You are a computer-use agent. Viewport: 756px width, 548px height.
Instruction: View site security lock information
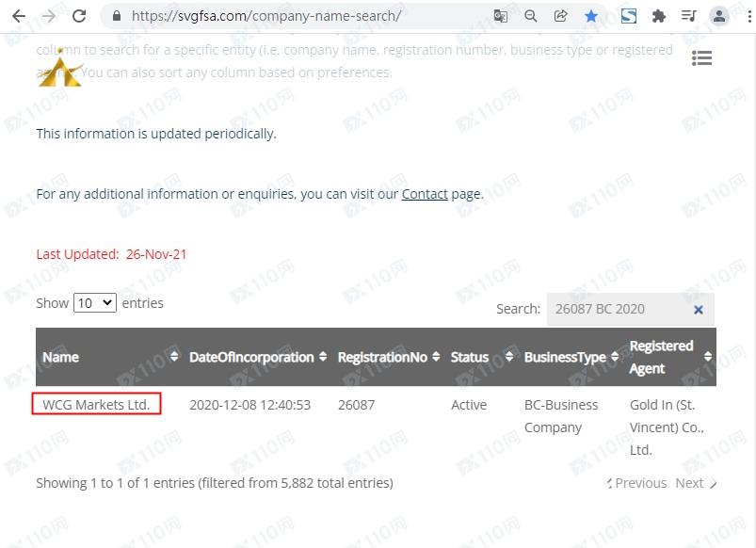(x=116, y=16)
